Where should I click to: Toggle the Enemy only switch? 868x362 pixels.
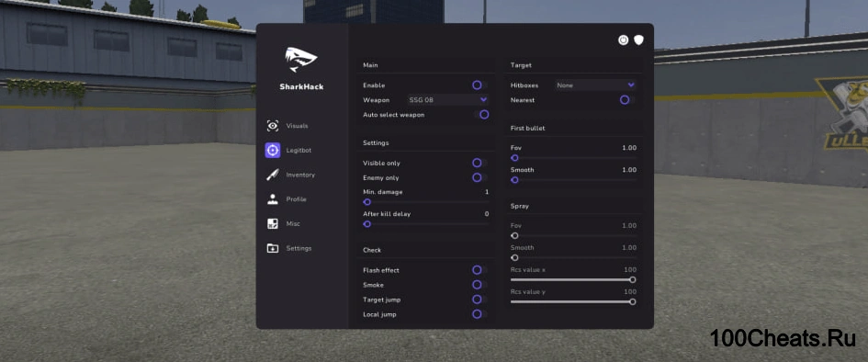[x=479, y=177]
